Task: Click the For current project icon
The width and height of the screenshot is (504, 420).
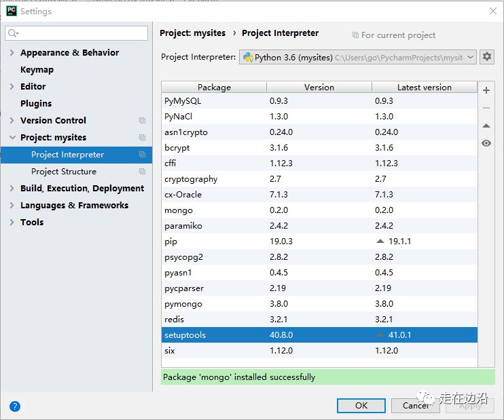Action: click(x=355, y=35)
